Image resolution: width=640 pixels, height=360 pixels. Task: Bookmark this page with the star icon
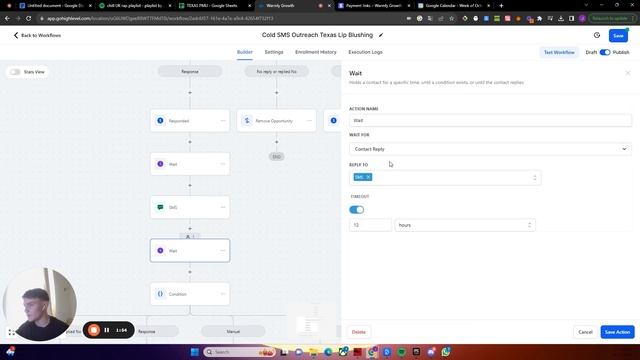451,18
